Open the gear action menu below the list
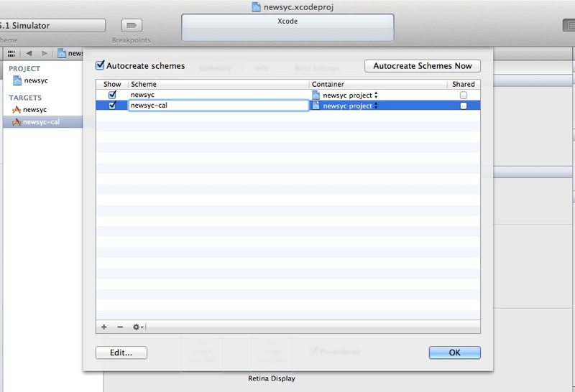Image resolution: width=575 pixels, height=392 pixels. click(137, 327)
